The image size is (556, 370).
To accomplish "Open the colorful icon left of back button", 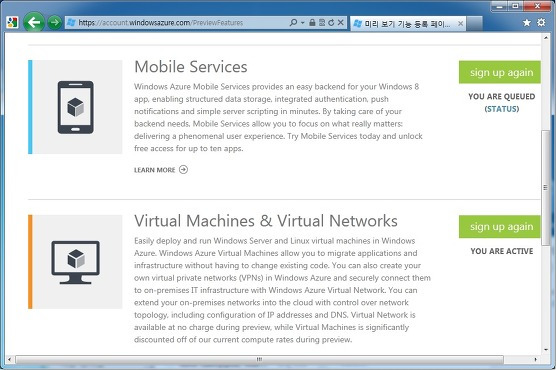I will point(12,23).
